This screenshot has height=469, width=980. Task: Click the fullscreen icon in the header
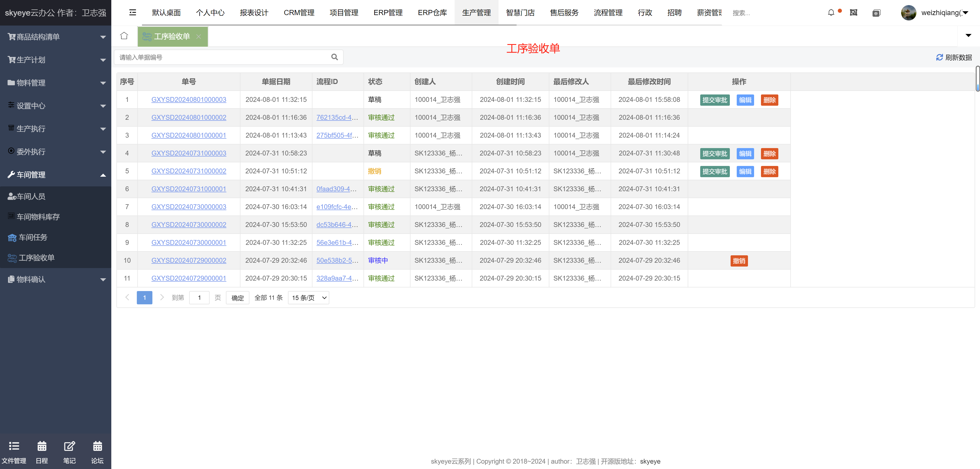click(x=854, y=13)
